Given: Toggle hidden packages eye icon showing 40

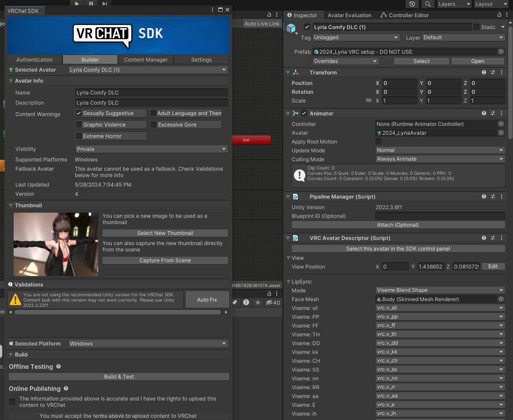Looking at the screenshot, I should click(x=273, y=302).
